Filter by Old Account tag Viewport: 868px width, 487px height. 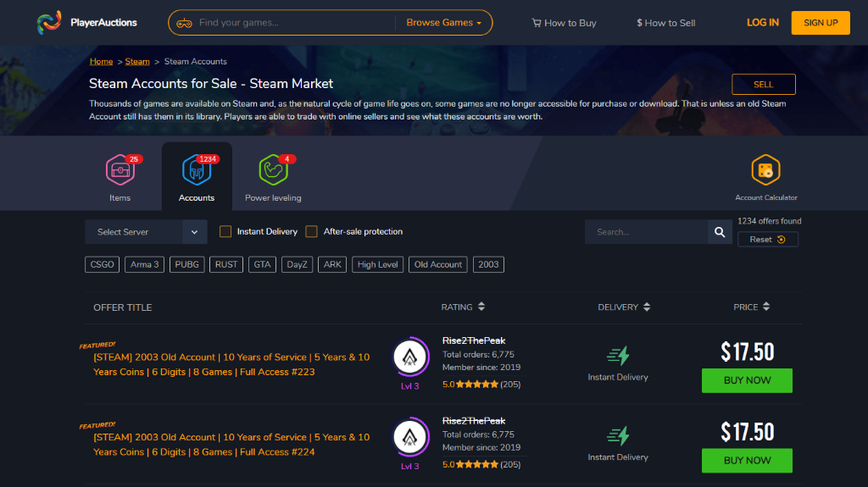pos(438,264)
